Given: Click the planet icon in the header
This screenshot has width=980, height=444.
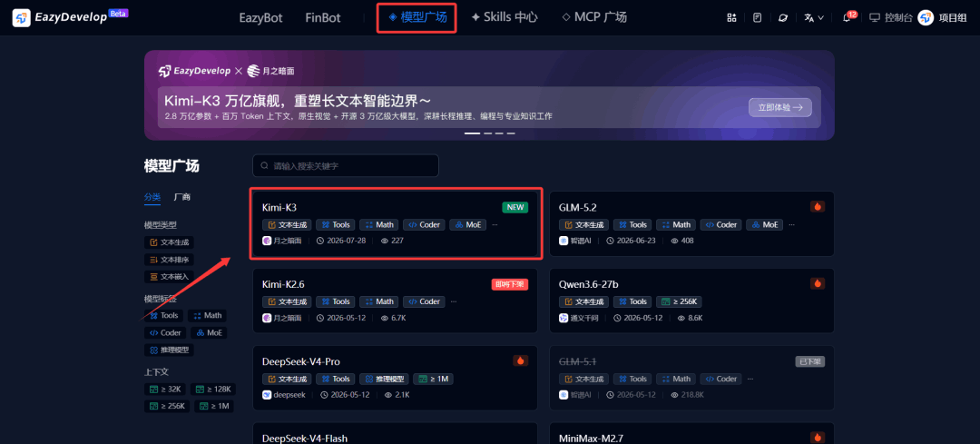Looking at the screenshot, I should pyautogui.click(x=782, y=17).
